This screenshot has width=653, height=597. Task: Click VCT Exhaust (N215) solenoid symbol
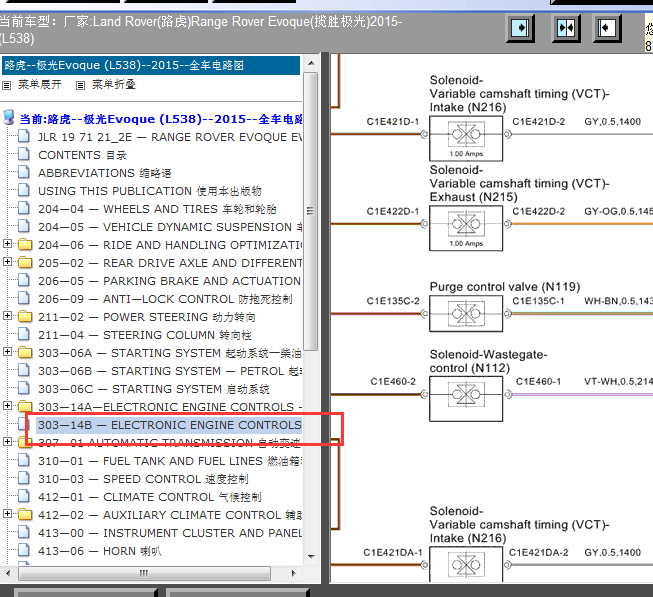coord(466,228)
